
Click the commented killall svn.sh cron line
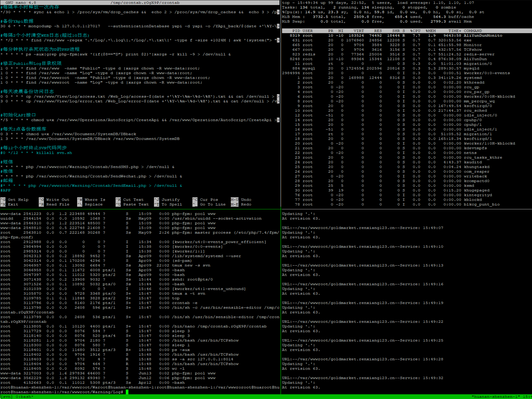[36, 153]
